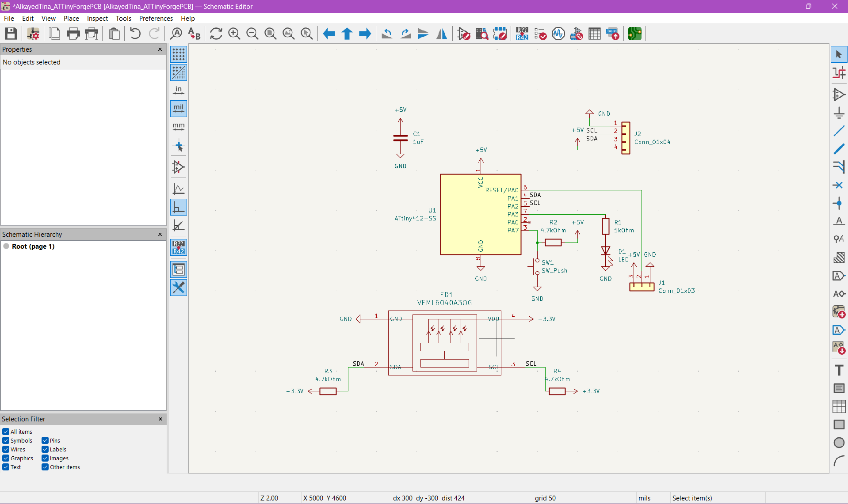Toggle grid display button
This screenshot has width=848, height=504.
coord(179,54)
